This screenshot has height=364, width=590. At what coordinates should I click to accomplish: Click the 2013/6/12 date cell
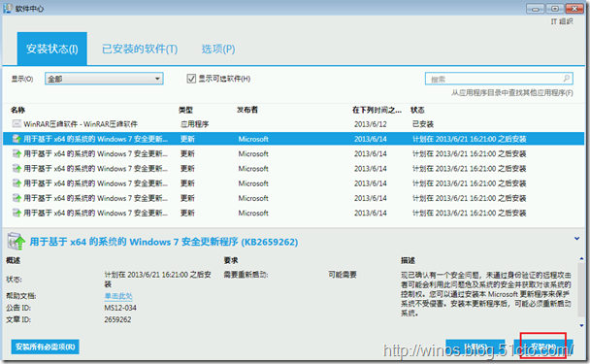(371, 124)
